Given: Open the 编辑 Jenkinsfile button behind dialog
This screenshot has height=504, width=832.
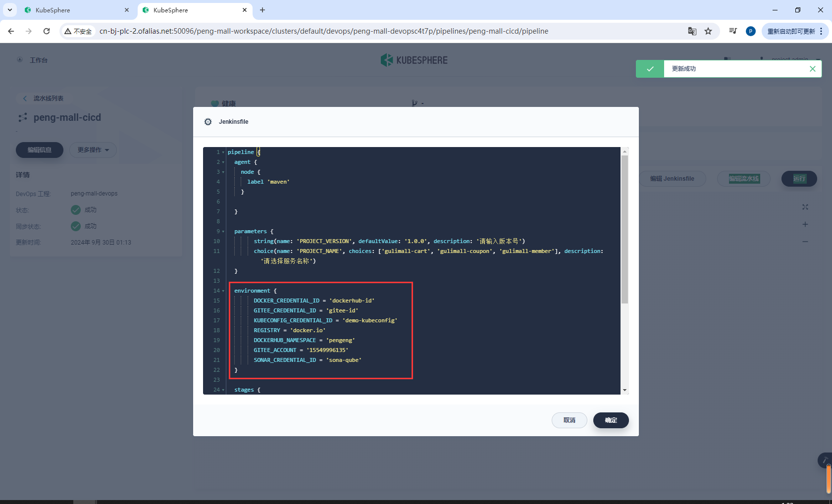Looking at the screenshot, I should (672, 179).
